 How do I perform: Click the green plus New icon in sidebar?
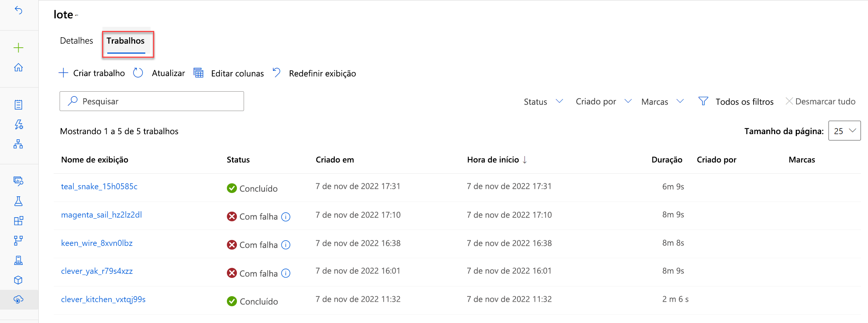coord(18,48)
